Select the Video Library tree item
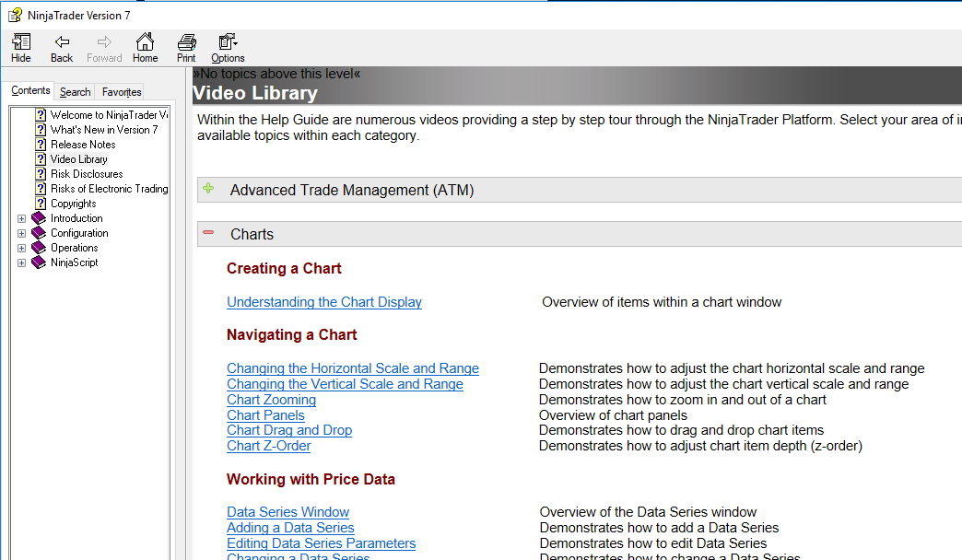 (x=79, y=158)
